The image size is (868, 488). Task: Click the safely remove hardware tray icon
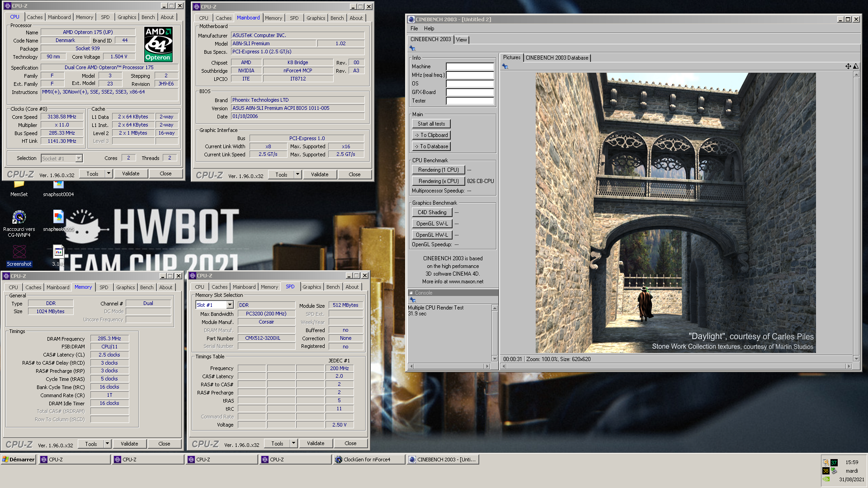click(x=834, y=471)
